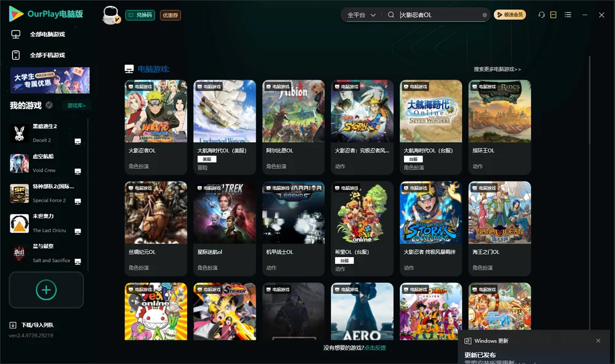Click the 点击反馈 feedback link
Viewport: 615px width, 364px height.
375,347
